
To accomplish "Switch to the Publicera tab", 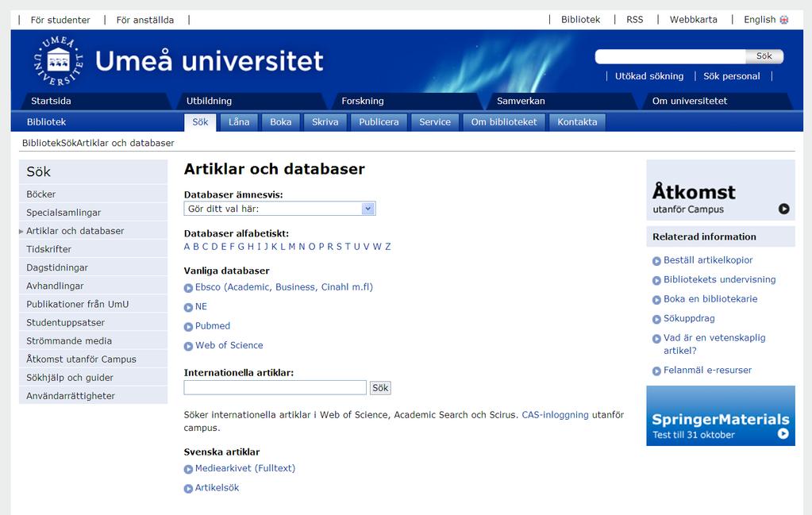I will (379, 122).
